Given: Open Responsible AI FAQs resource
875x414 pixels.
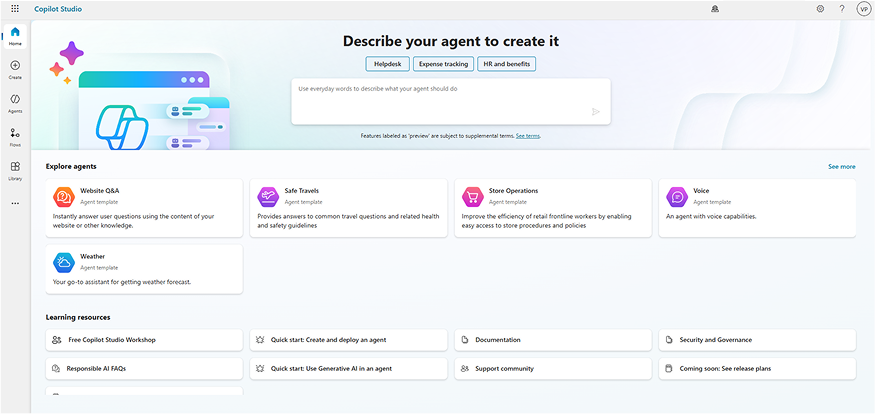Looking at the screenshot, I should click(144, 369).
